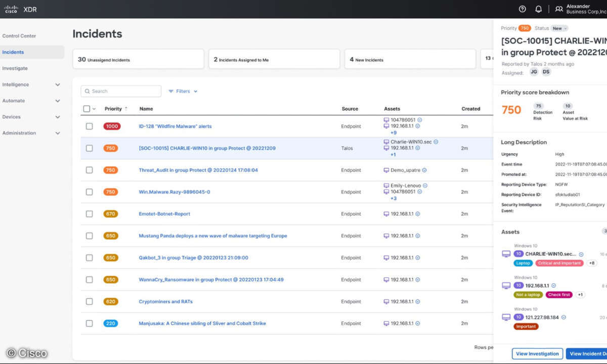
Task: Check the ID-128 Wildfire Malware alerts row
Action: point(90,126)
